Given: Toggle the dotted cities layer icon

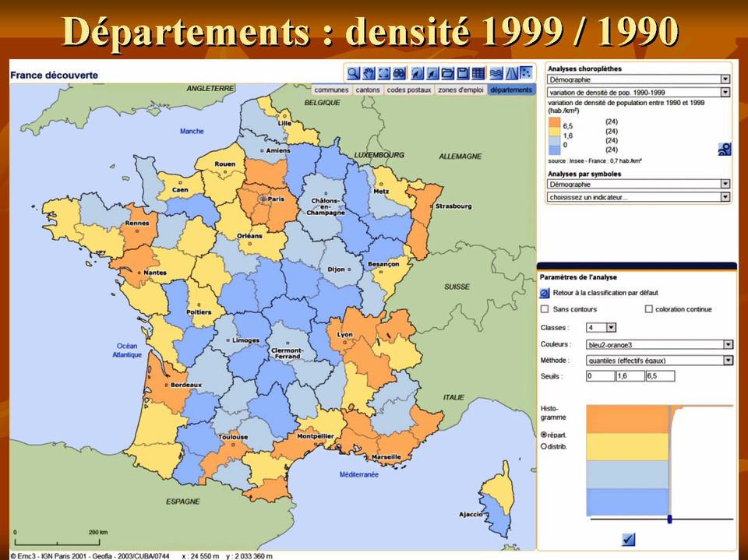Looking at the screenshot, I should [526, 73].
